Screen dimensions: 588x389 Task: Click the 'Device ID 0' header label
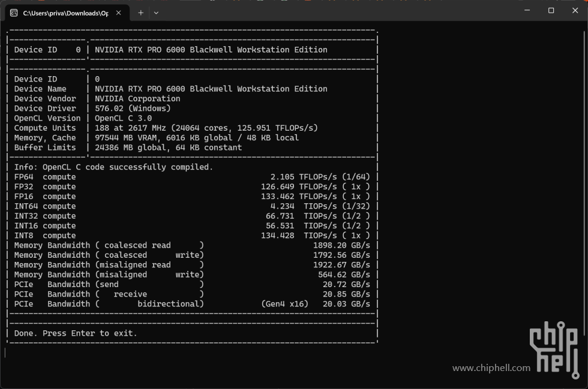tap(47, 50)
